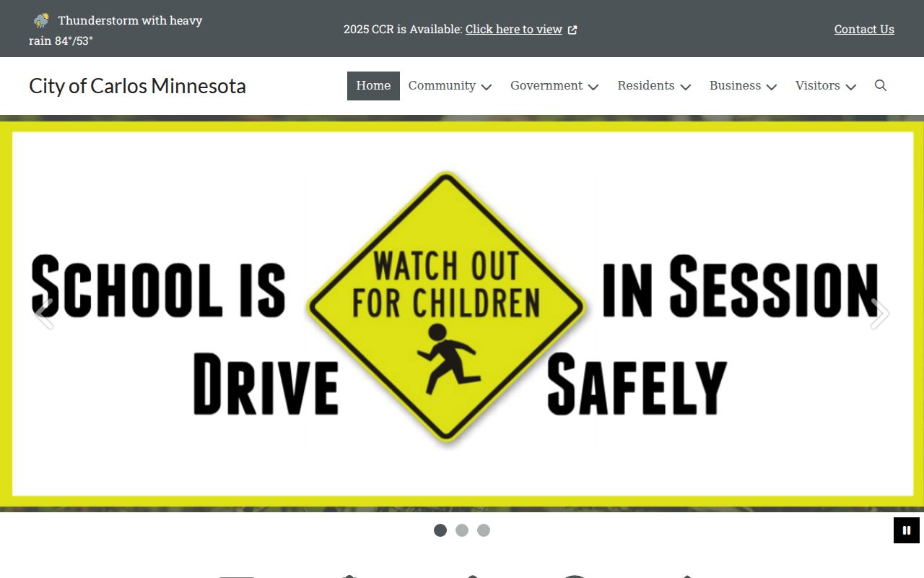Select the third slide indicator dot
924x578 pixels.
484,530
